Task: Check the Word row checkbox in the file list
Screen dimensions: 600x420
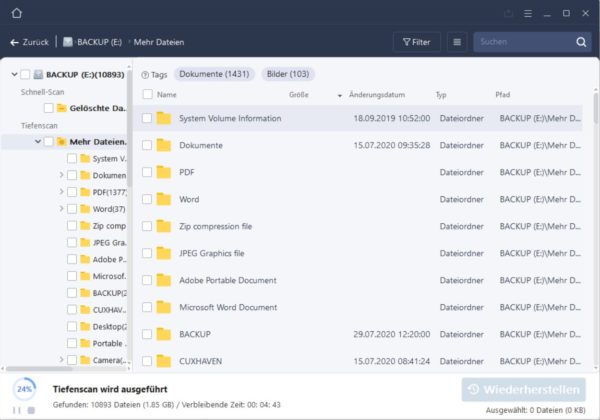Action: click(147, 199)
